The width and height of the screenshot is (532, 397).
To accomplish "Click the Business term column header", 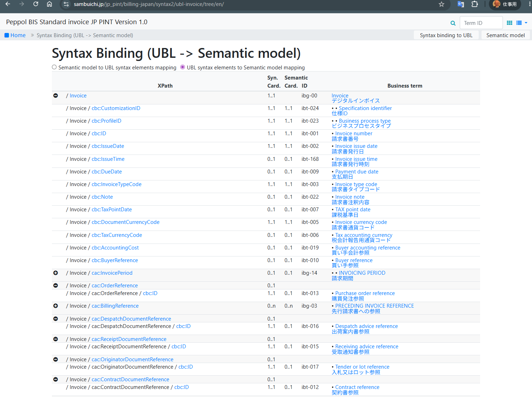I will [405, 86].
